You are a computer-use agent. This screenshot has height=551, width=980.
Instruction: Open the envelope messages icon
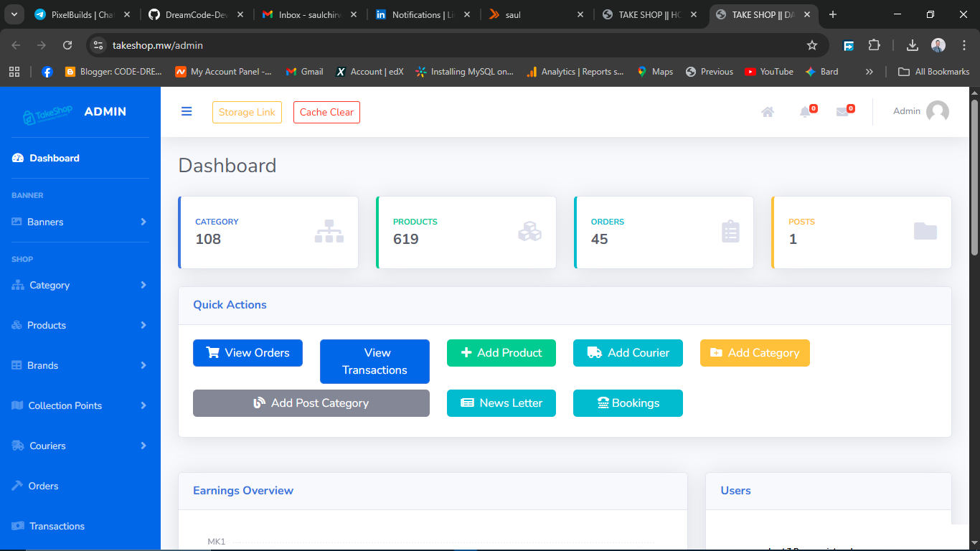pos(843,112)
